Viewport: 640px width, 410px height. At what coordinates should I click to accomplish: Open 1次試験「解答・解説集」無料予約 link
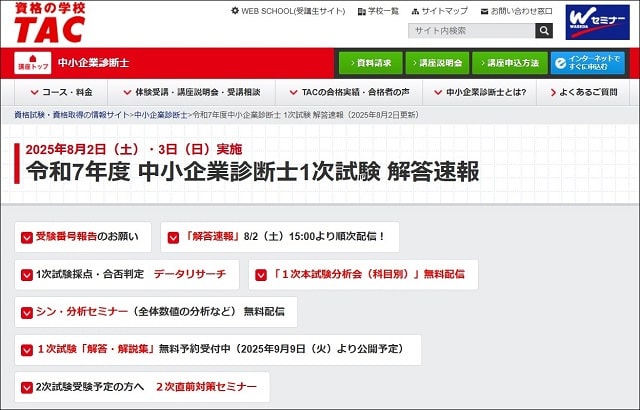(218, 350)
